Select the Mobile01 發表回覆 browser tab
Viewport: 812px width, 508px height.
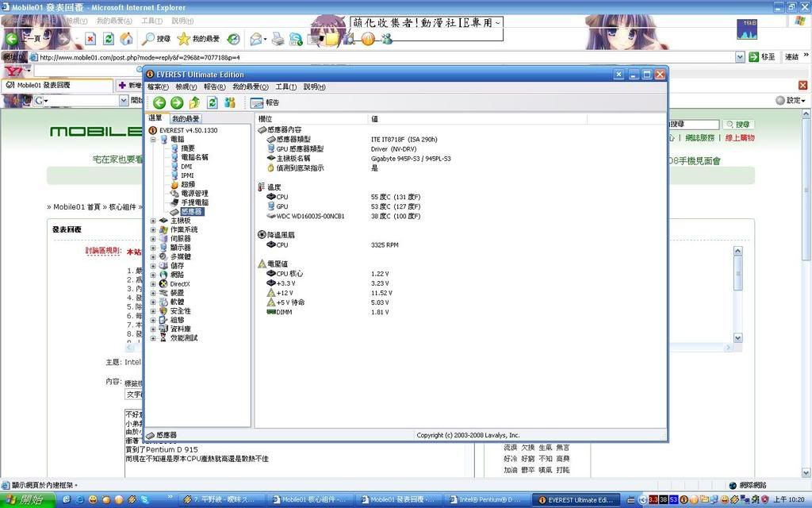tap(57, 85)
